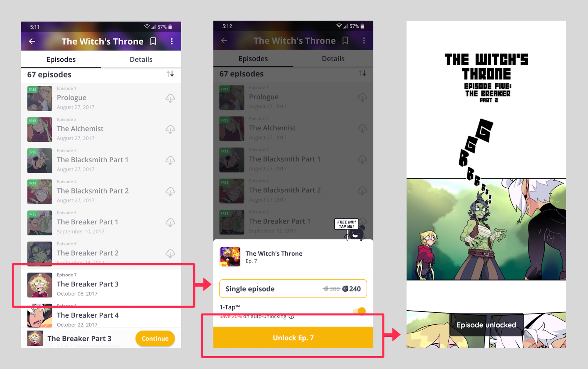Screen dimensions: 588x369
Task: Select the Episodes tab in the left screen
Action: coord(61,59)
